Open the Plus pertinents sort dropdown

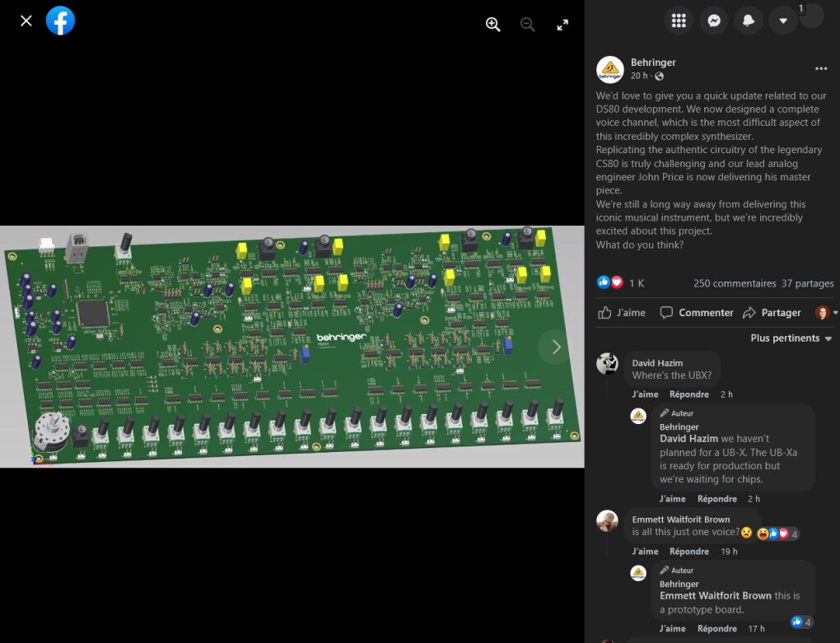click(x=791, y=338)
